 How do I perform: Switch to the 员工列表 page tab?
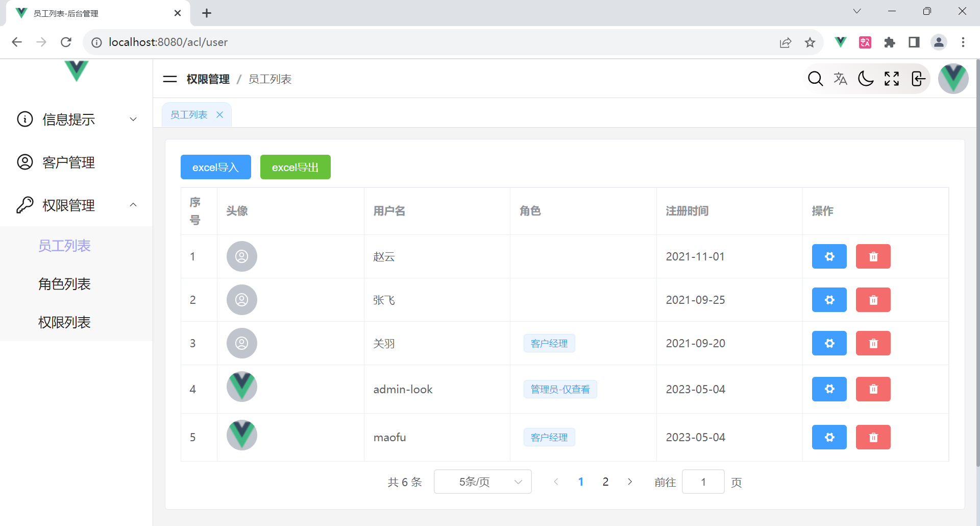pos(189,115)
